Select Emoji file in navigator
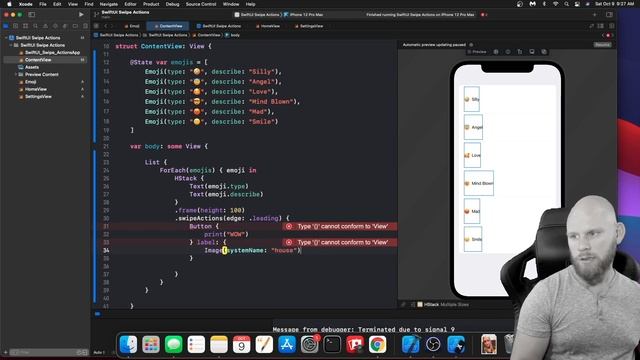Image resolution: width=640 pixels, height=360 pixels. (x=30, y=82)
